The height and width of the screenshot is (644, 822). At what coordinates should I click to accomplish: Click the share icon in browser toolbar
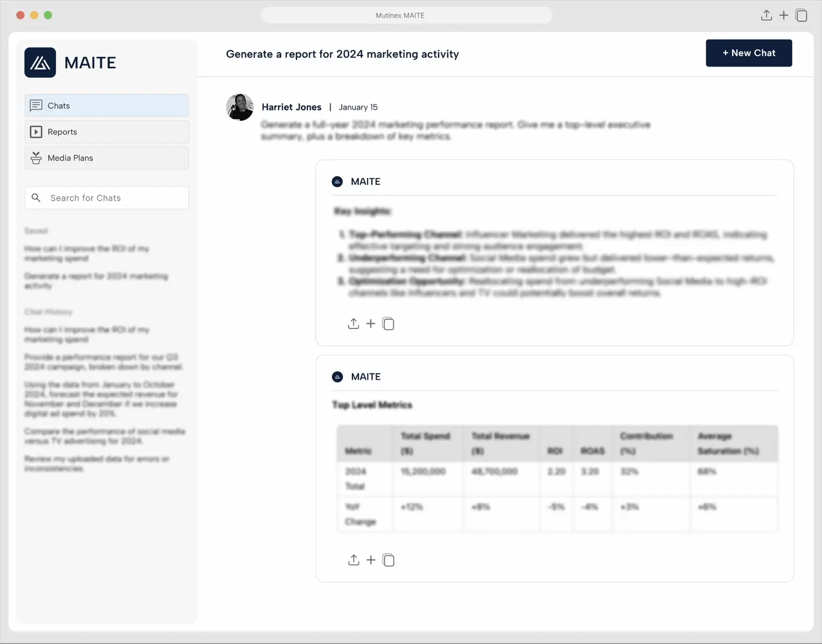(x=766, y=15)
